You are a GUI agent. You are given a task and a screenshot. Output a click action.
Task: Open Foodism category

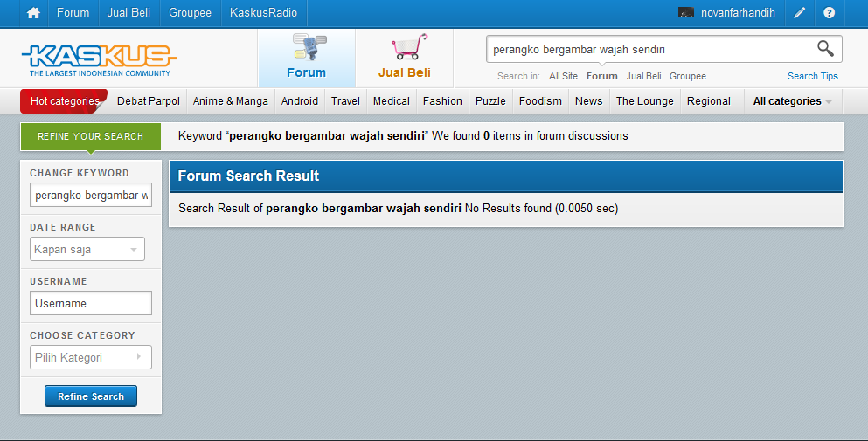[540, 101]
